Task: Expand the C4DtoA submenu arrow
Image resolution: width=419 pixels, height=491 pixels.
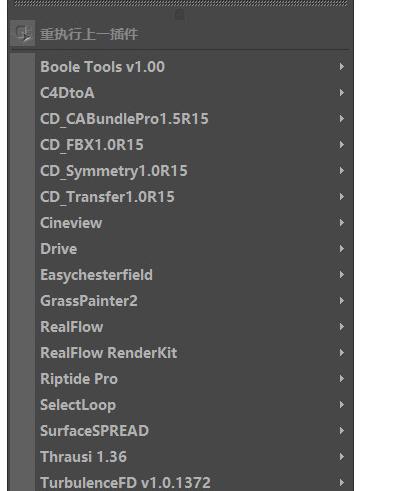Action: (x=342, y=93)
